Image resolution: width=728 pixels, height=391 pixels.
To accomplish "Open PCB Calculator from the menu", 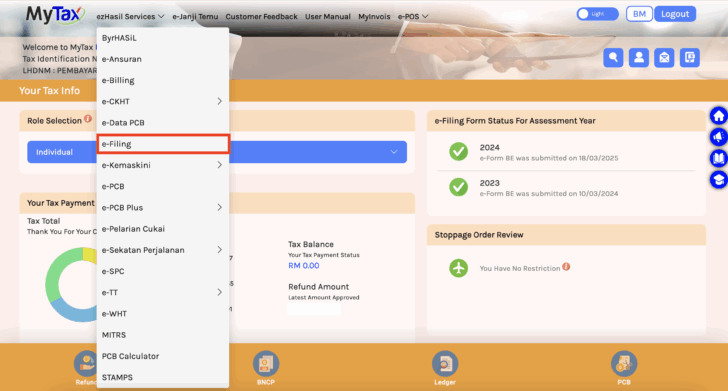I will [162, 356].
